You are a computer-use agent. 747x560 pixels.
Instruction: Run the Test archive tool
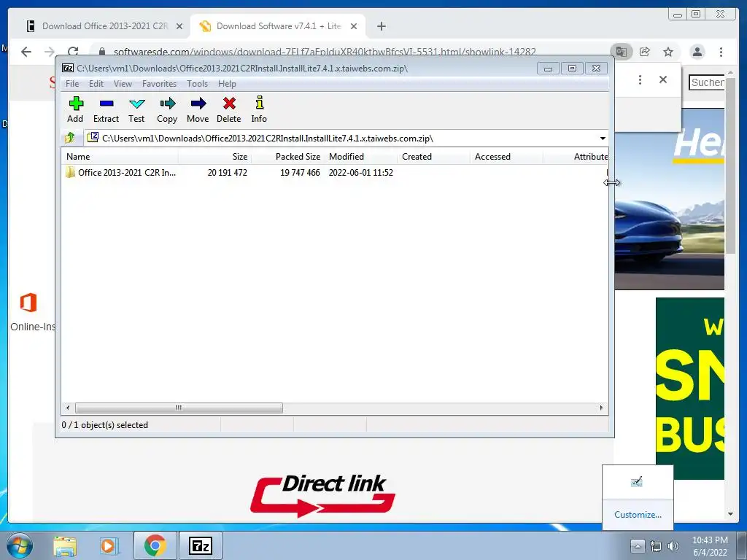point(136,110)
